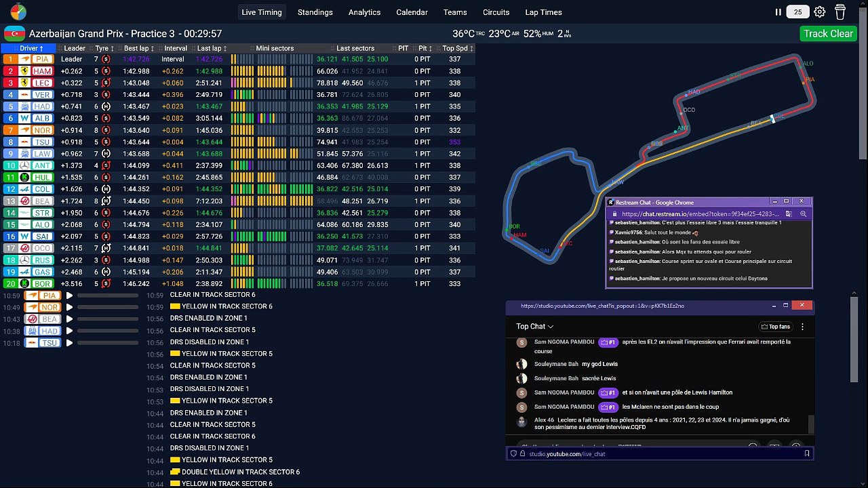
Task: Click the Track Clear status button
Action: pos(828,33)
